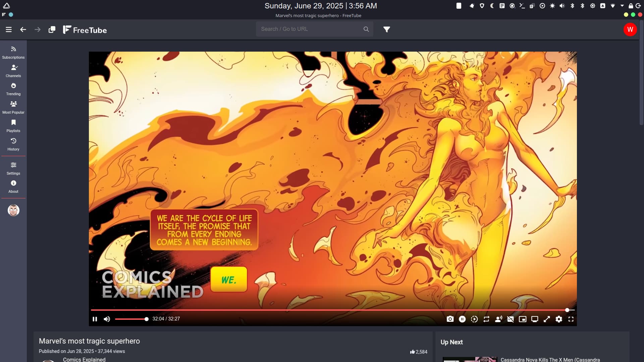This screenshot has height=362, width=644.
Task: Open the W profile selector
Action: point(630,29)
